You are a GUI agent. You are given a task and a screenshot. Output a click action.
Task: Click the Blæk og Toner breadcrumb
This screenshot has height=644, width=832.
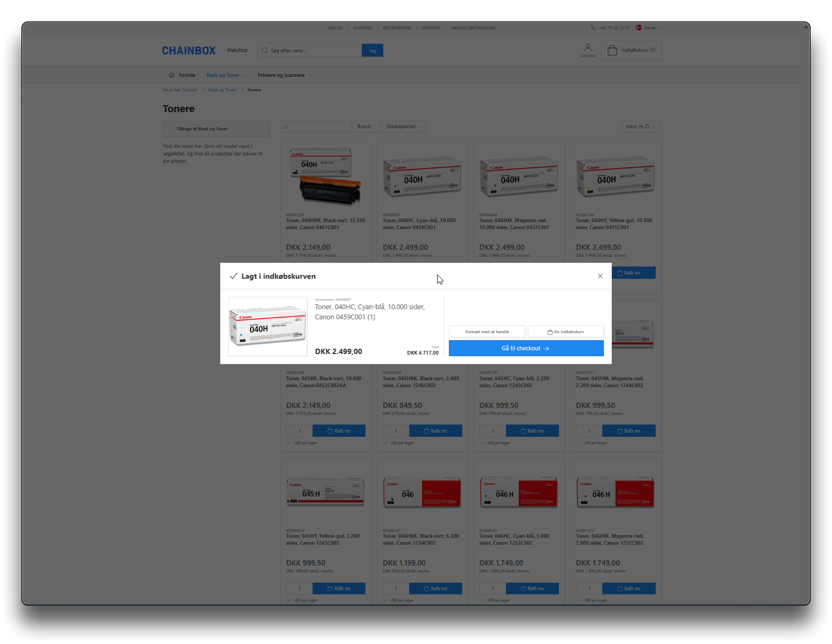pos(222,90)
